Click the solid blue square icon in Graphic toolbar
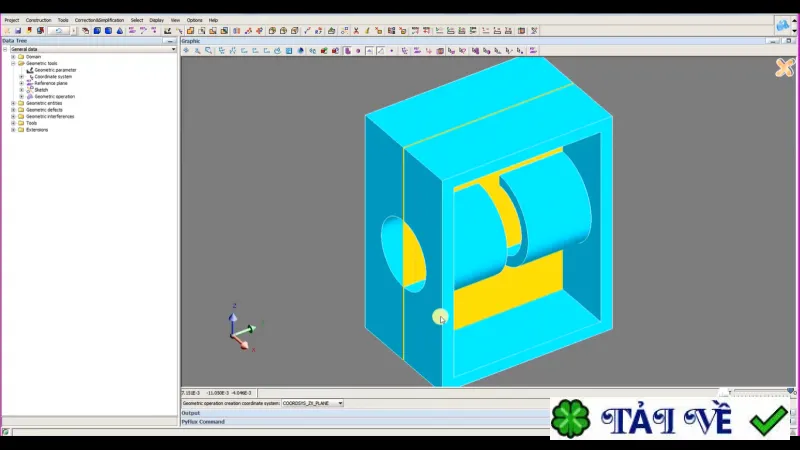Viewport: 800px width, 450px height. click(x=289, y=51)
